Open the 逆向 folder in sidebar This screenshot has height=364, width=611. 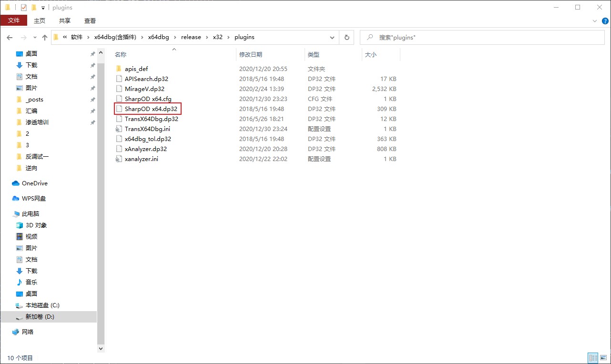tap(31, 168)
